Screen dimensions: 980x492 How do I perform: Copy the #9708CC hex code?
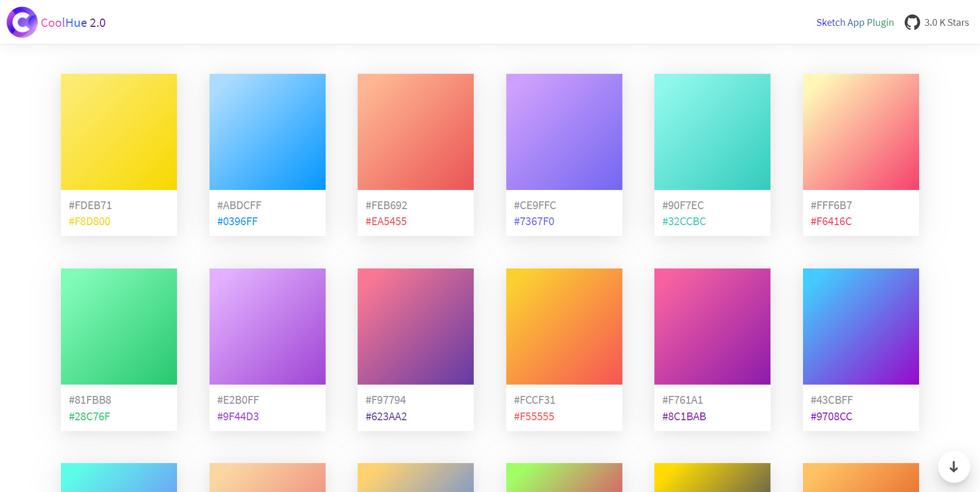click(x=832, y=417)
